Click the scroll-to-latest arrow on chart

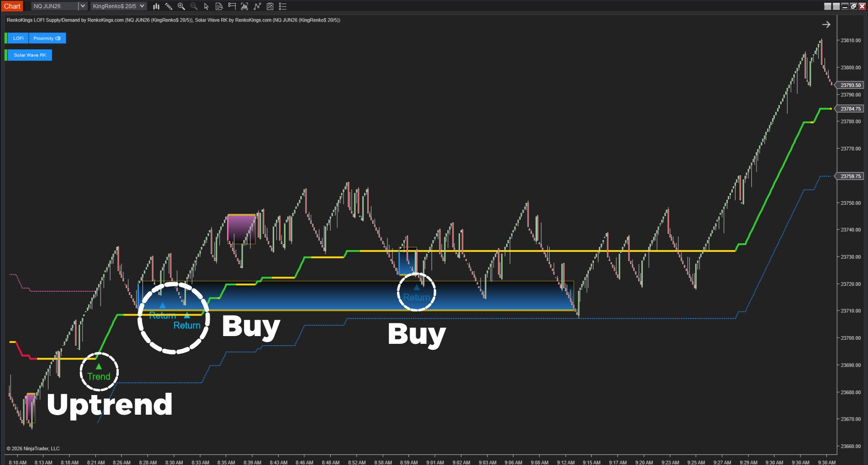(x=826, y=25)
